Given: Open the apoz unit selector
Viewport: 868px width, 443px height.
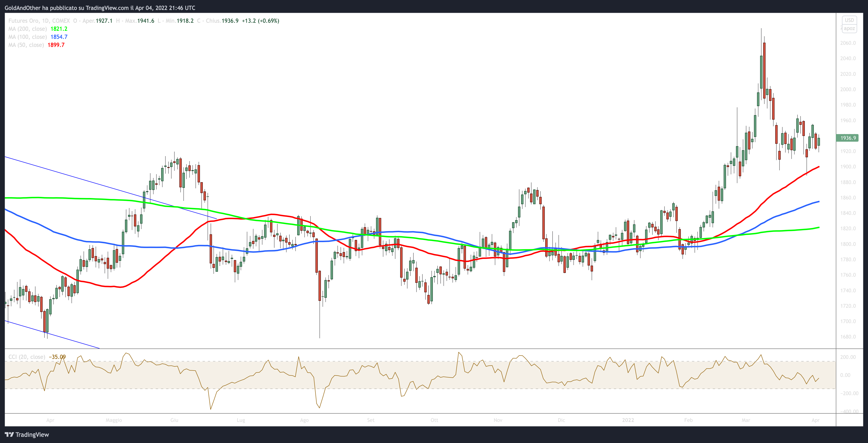Looking at the screenshot, I should point(849,28).
